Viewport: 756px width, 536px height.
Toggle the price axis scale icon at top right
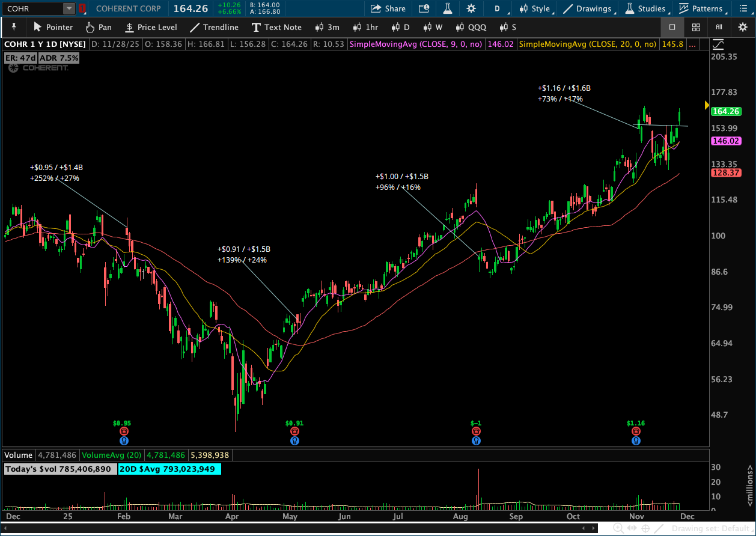click(x=718, y=44)
